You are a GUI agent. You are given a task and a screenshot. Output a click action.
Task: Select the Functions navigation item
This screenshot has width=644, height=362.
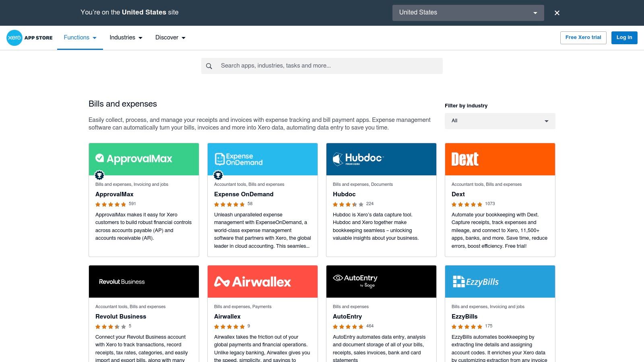tap(79, 37)
